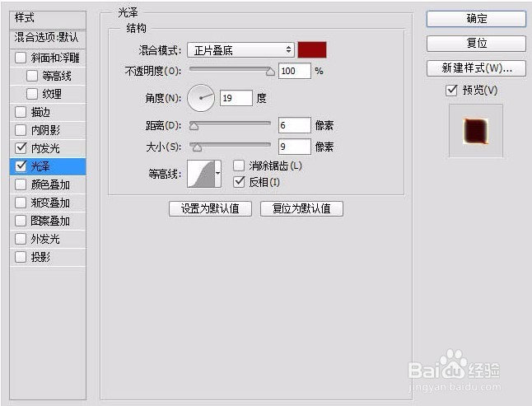Select the 外发光 style row
Viewport: 532px width, 406px height.
[x=48, y=239]
